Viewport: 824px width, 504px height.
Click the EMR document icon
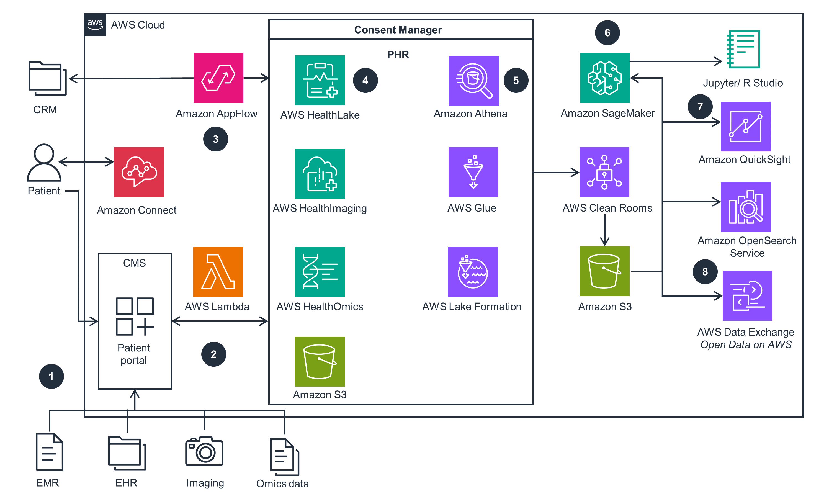point(50,452)
